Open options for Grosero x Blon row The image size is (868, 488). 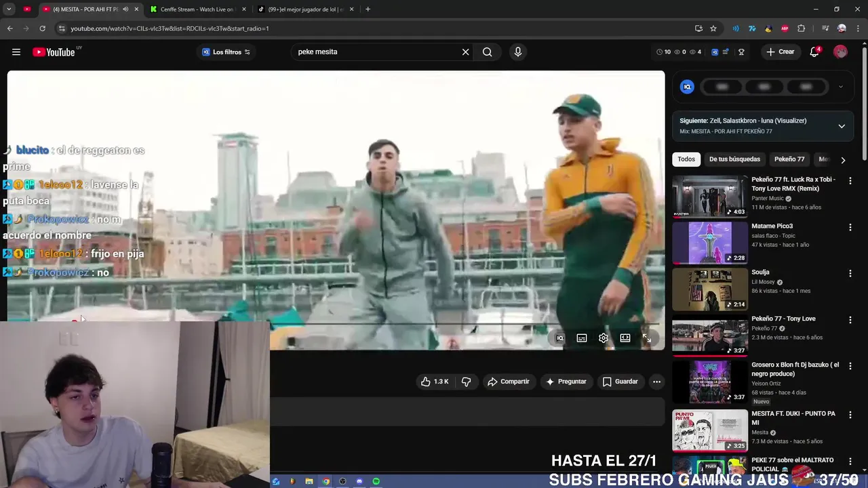coord(850,365)
